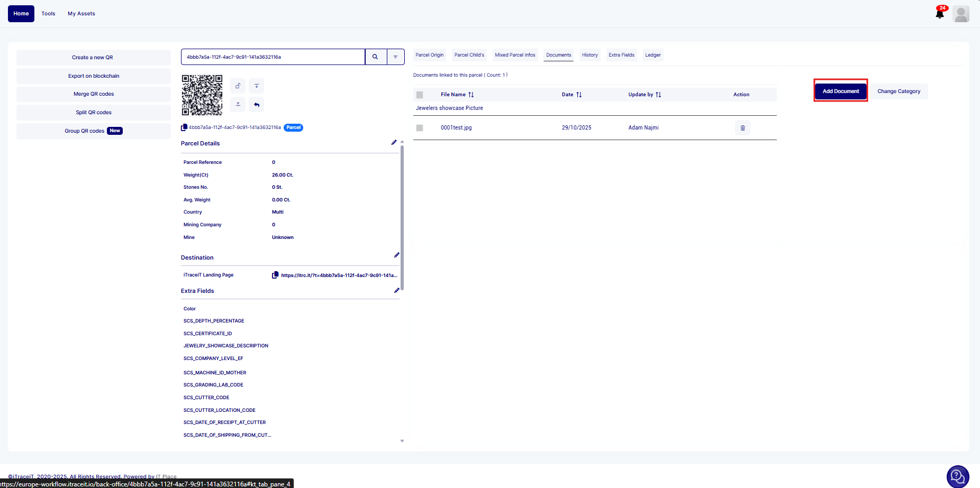This screenshot has width=980, height=488.
Task: Tick the select-all checkbox in table header
Action: pyautogui.click(x=420, y=95)
